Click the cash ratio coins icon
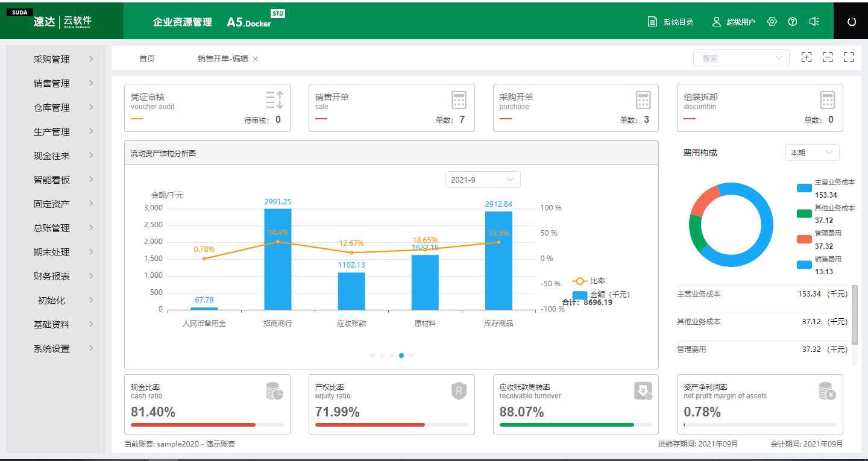 tap(274, 391)
